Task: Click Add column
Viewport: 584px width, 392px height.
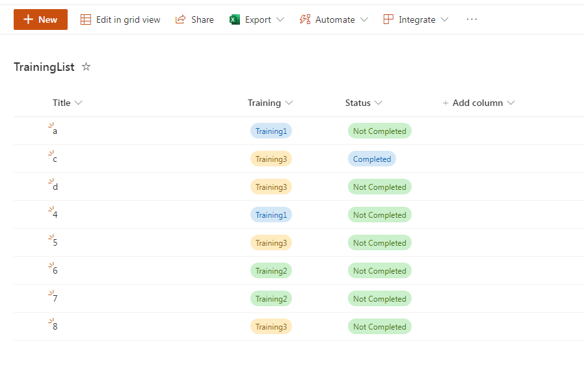Action: tap(478, 103)
